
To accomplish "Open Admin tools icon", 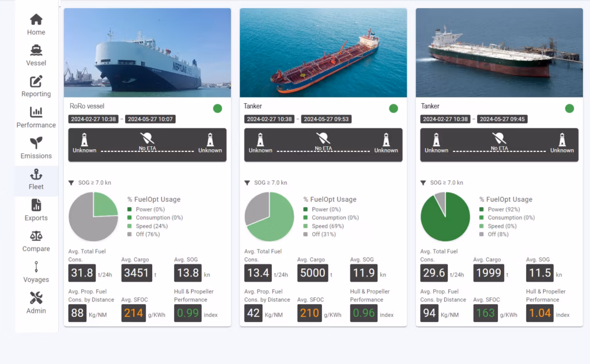I will [x=36, y=298].
